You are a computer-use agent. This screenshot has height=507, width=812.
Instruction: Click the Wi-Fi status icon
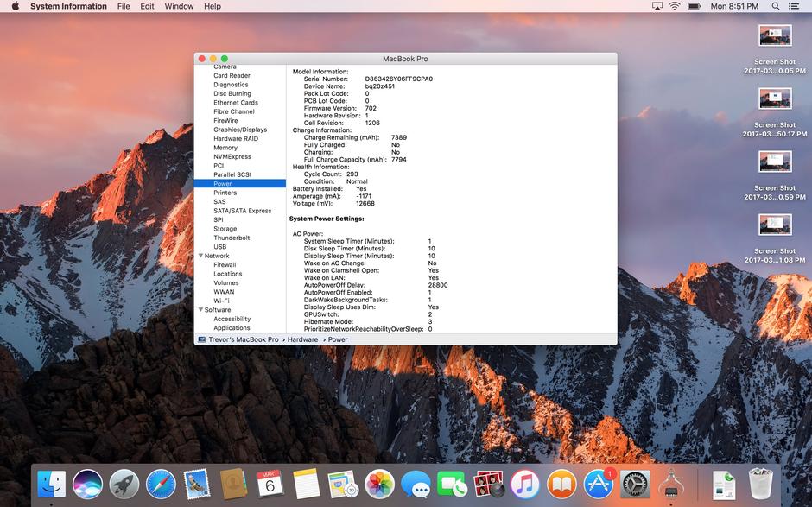click(x=675, y=6)
